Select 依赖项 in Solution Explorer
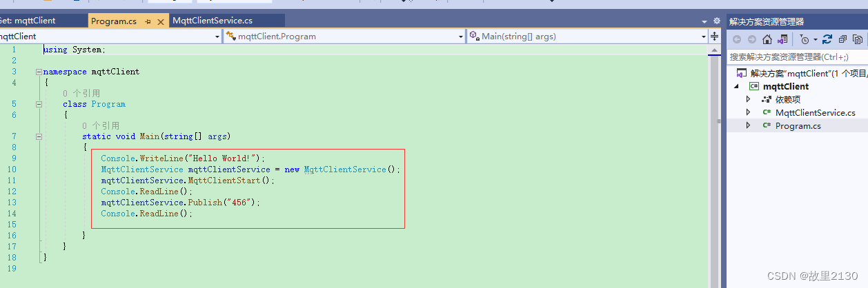The image size is (868, 288). 788,100
